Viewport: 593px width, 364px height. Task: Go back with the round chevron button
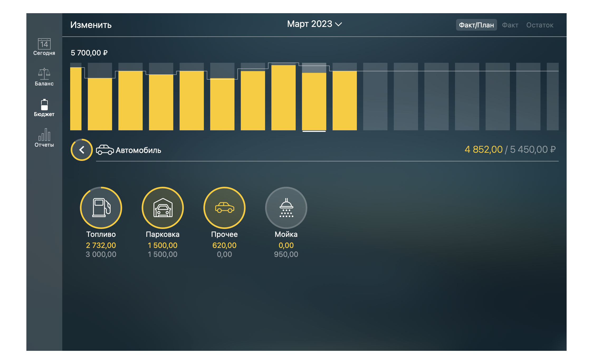(82, 150)
